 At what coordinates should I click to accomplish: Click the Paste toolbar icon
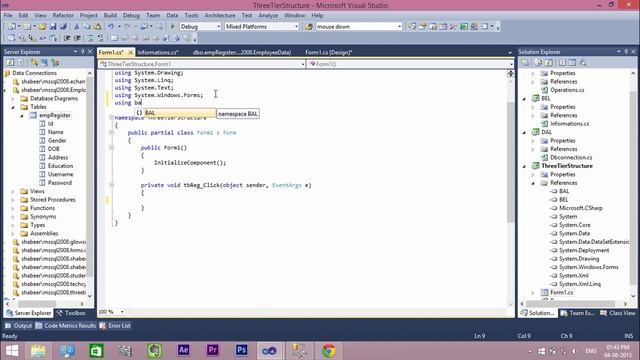[98, 27]
